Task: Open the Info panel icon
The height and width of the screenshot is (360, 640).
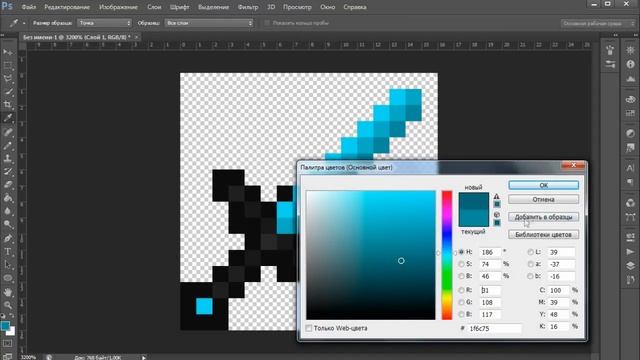Action: point(630,64)
